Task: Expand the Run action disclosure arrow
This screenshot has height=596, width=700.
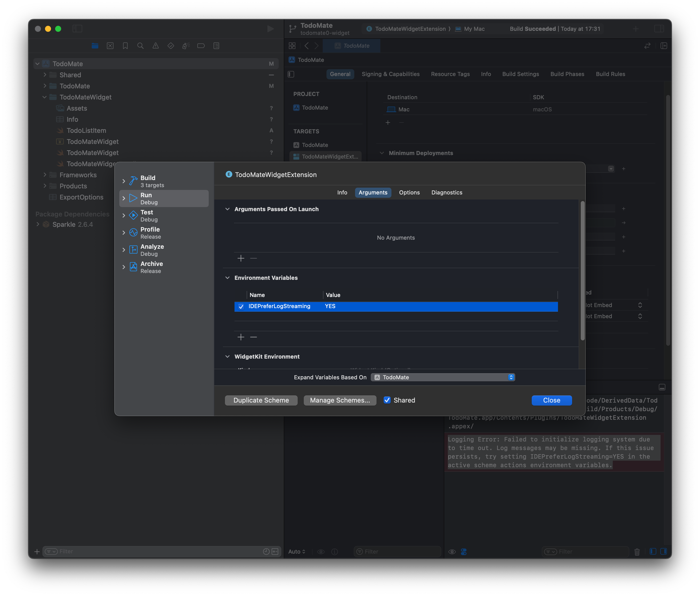Action: click(124, 198)
